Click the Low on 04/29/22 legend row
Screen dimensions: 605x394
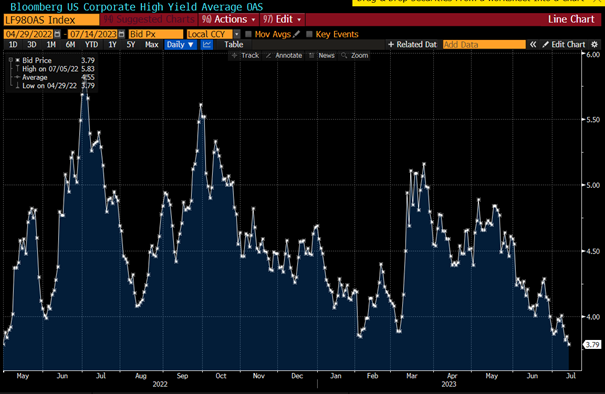[x=55, y=86]
